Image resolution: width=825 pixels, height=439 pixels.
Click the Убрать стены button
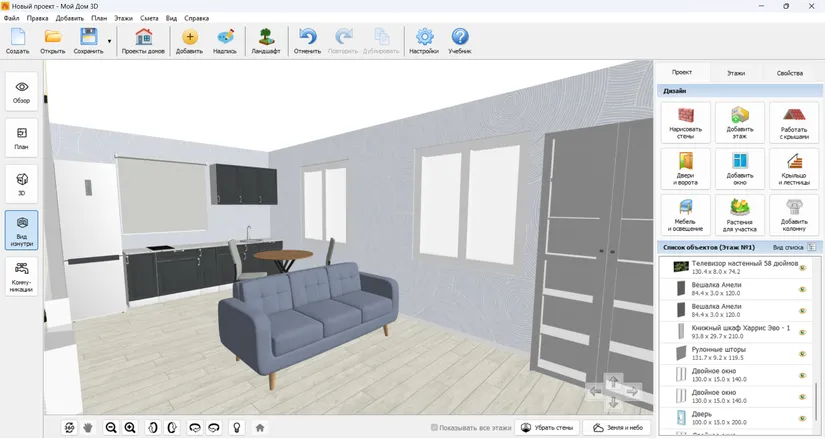tap(547, 428)
